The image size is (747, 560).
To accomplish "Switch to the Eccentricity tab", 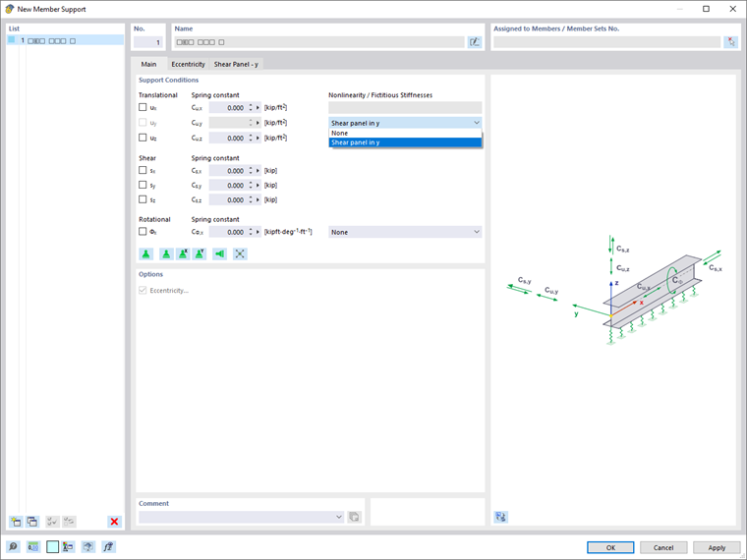I will pos(188,64).
